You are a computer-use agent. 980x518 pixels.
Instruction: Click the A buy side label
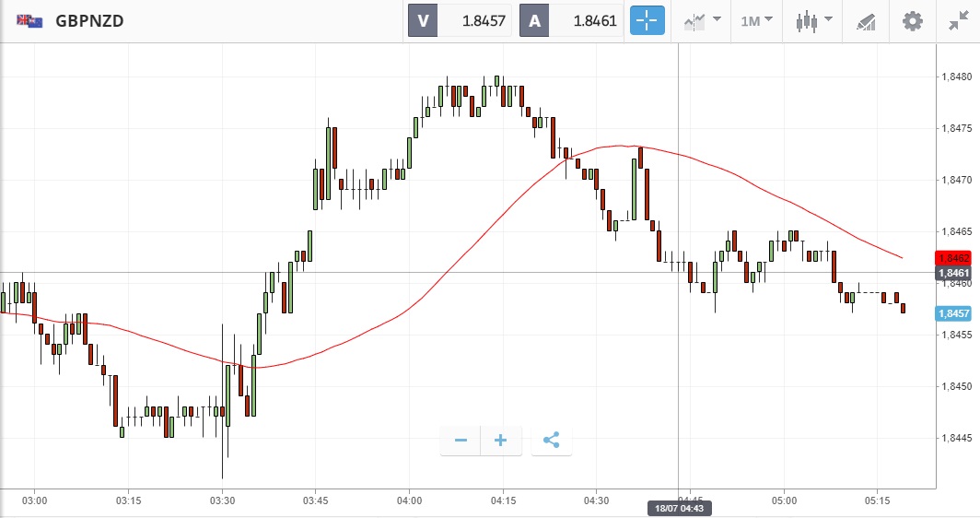[x=535, y=20]
